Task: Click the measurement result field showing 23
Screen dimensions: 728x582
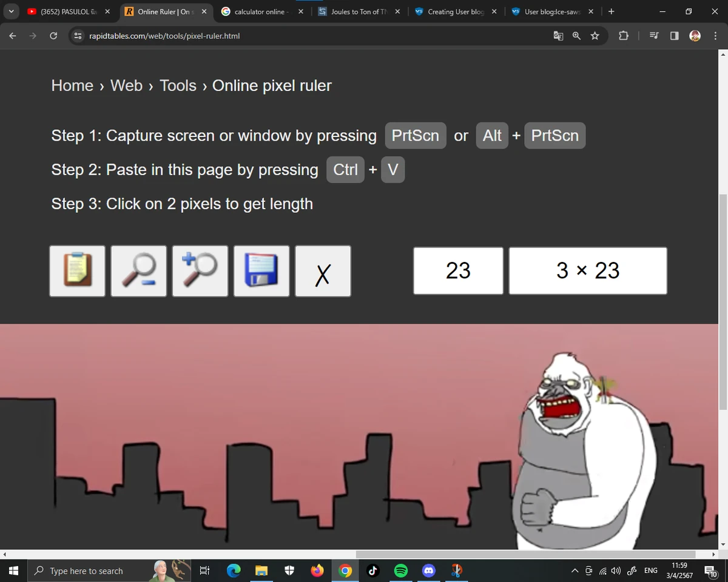Action: 458,270
